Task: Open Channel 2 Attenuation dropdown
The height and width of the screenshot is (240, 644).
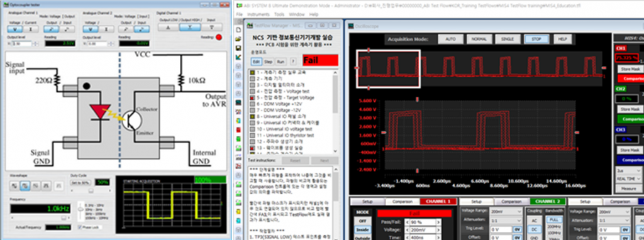Action: (508, 221)
